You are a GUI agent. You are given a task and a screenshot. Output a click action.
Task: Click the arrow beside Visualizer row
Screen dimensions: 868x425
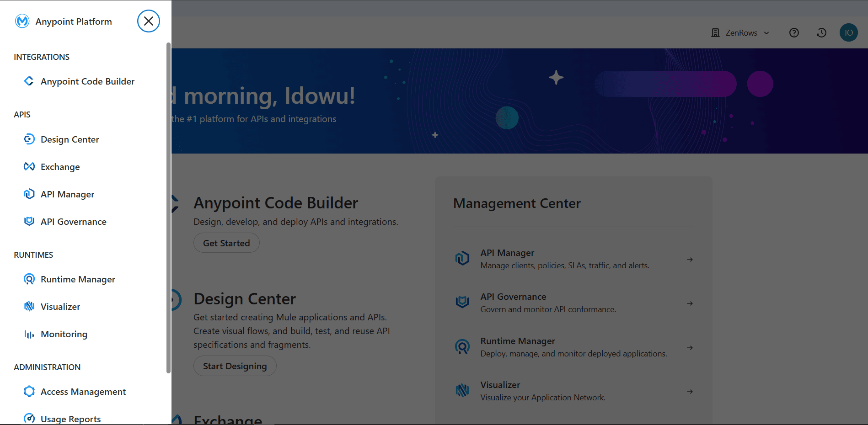coord(690,392)
